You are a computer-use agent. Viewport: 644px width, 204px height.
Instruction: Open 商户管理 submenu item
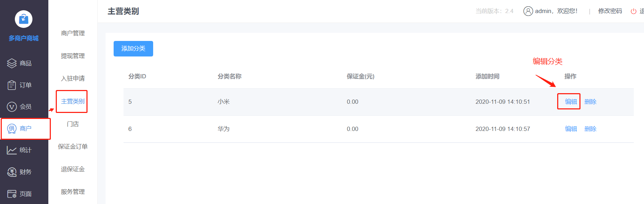point(73,33)
